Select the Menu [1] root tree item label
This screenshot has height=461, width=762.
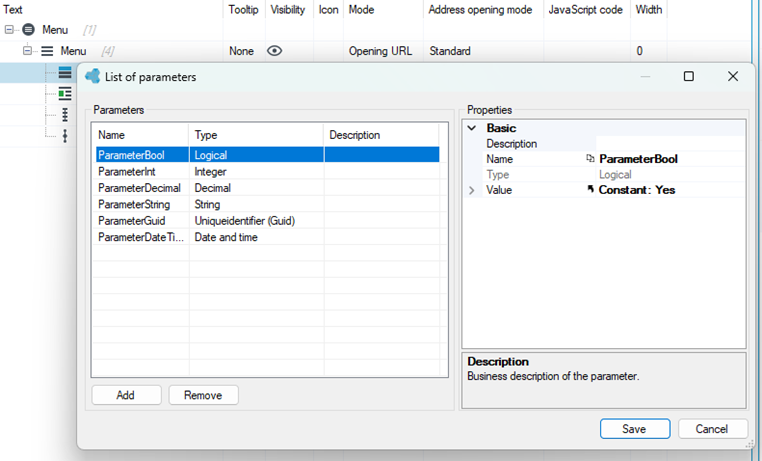(x=55, y=30)
